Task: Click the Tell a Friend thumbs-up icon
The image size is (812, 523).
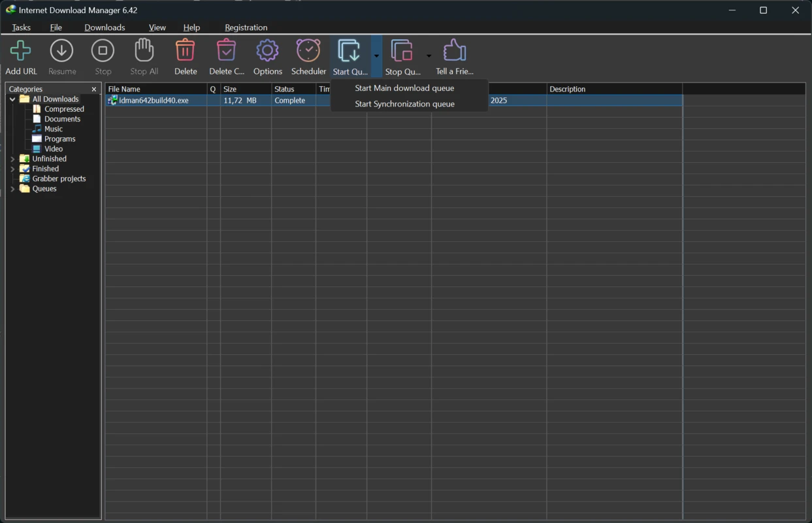Action: click(455, 51)
